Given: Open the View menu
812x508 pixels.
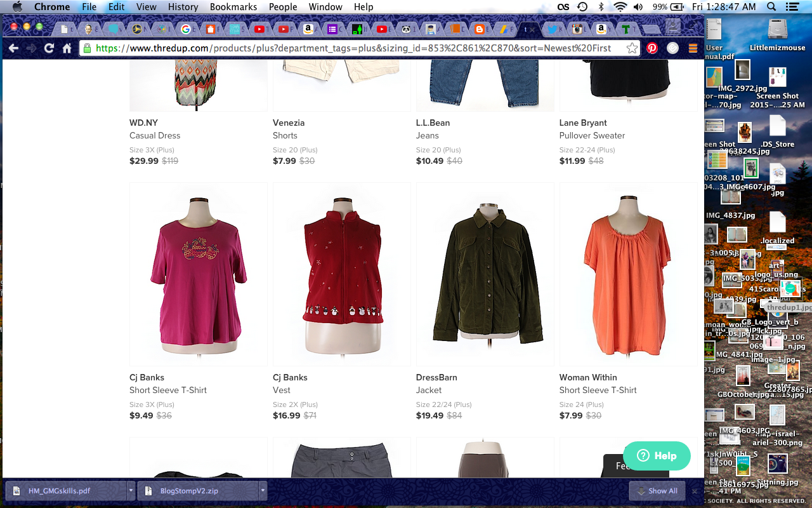Looking at the screenshot, I should [x=146, y=7].
